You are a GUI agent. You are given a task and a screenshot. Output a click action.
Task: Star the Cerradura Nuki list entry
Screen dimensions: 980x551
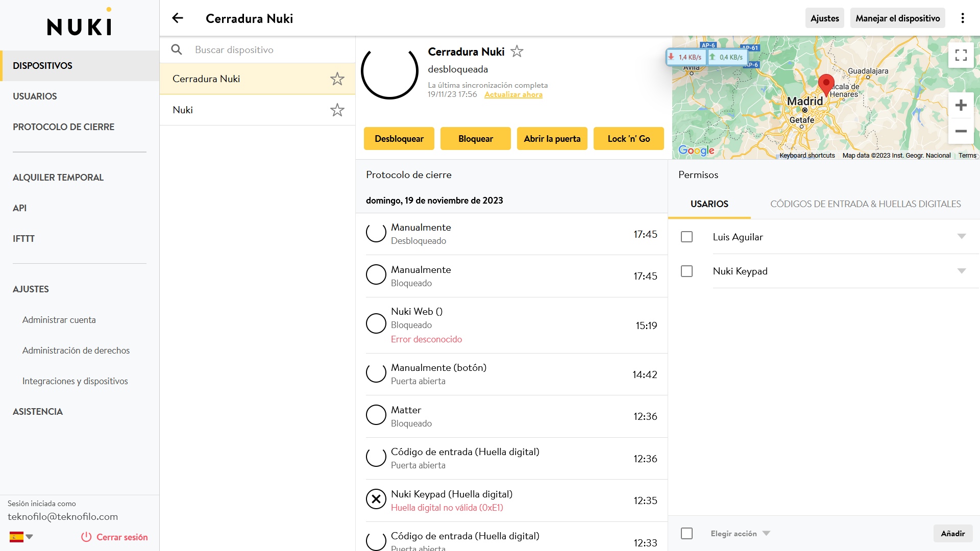337,79
